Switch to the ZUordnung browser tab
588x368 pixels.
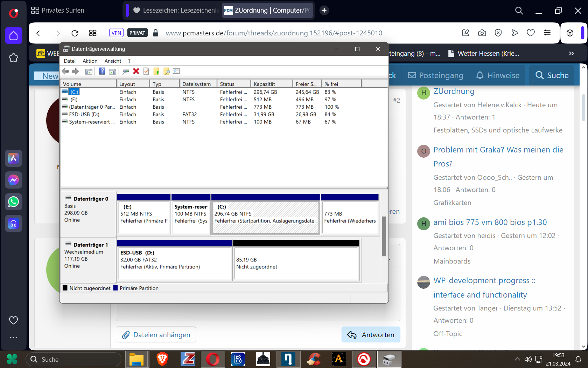(268, 11)
